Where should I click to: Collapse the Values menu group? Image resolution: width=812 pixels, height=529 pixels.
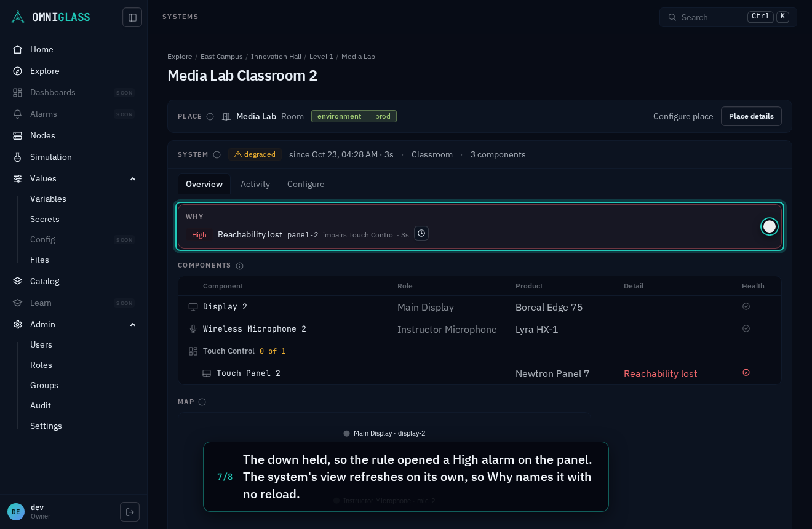click(133, 178)
